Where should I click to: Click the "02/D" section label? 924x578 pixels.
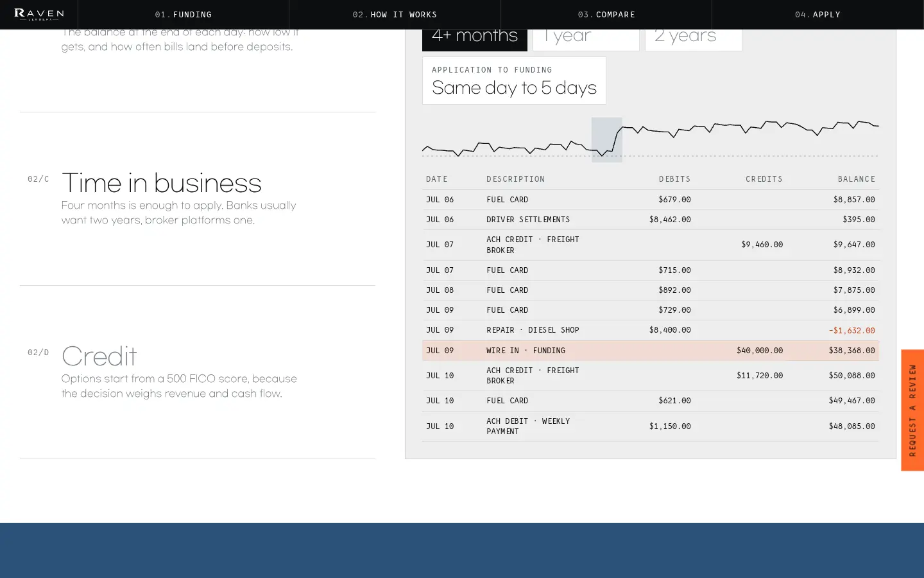point(38,353)
